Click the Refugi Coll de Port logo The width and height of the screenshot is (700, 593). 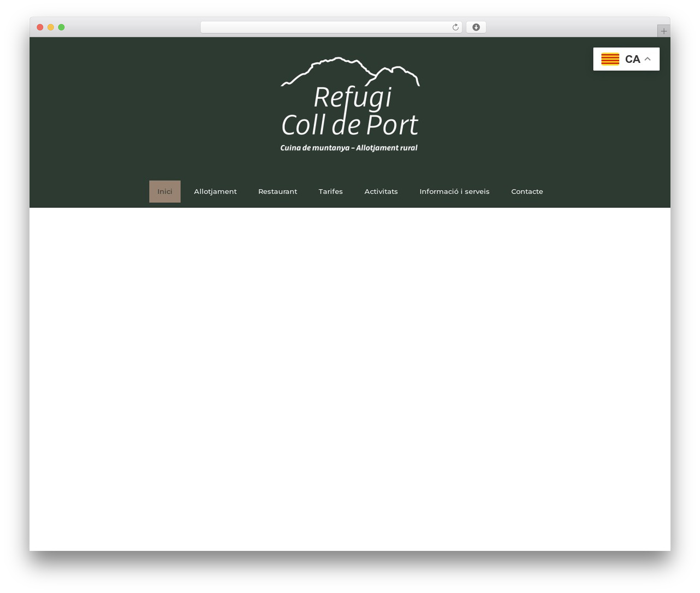point(350,104)
